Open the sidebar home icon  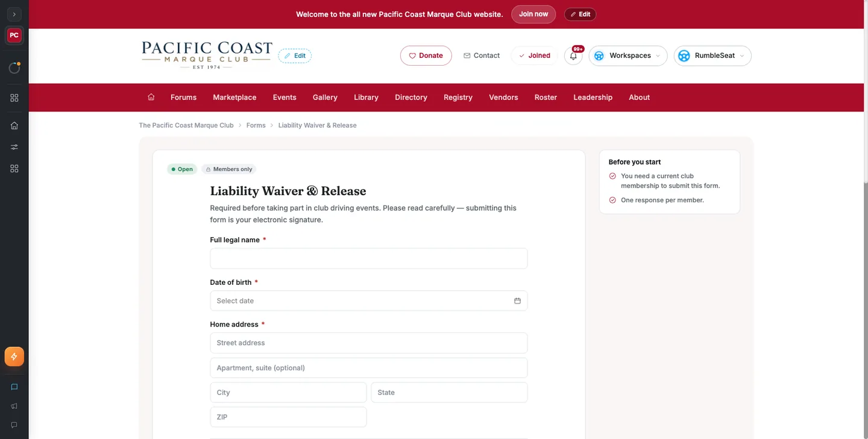pos(14,126)
